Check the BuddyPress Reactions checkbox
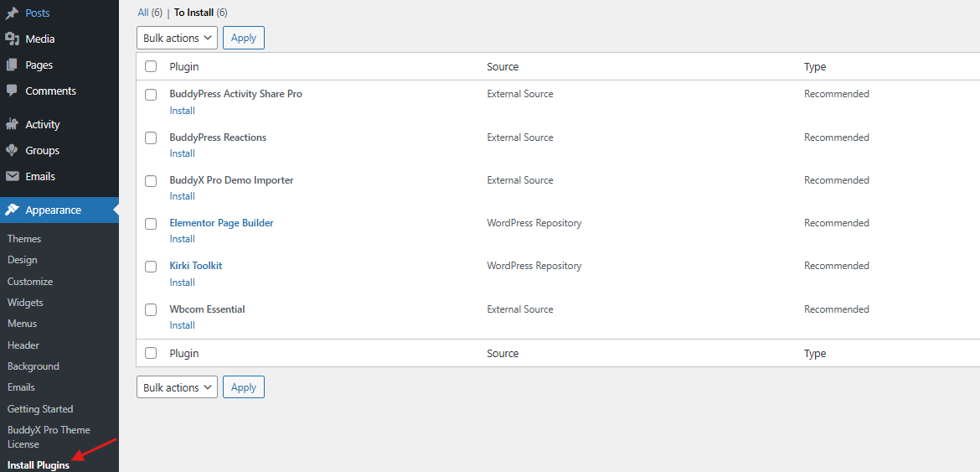Image resolution: width=980 pixels, height=472 pixels. (x=151, y=138)
